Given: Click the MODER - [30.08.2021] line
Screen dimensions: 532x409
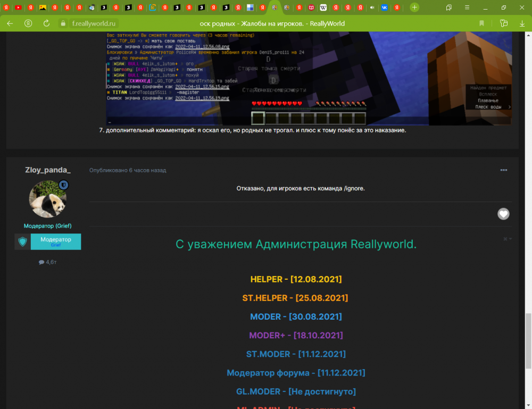Looking at the screenshot, I should click(x=296, y=316).
